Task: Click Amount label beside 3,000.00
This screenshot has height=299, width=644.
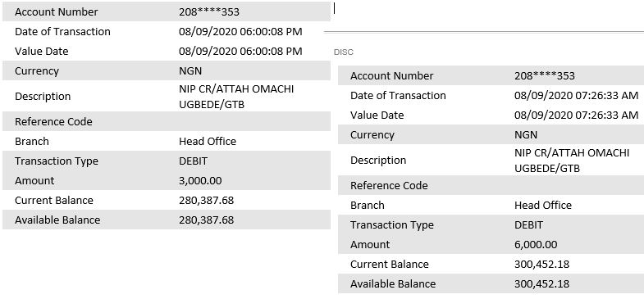Action: (x=34, y=180)
